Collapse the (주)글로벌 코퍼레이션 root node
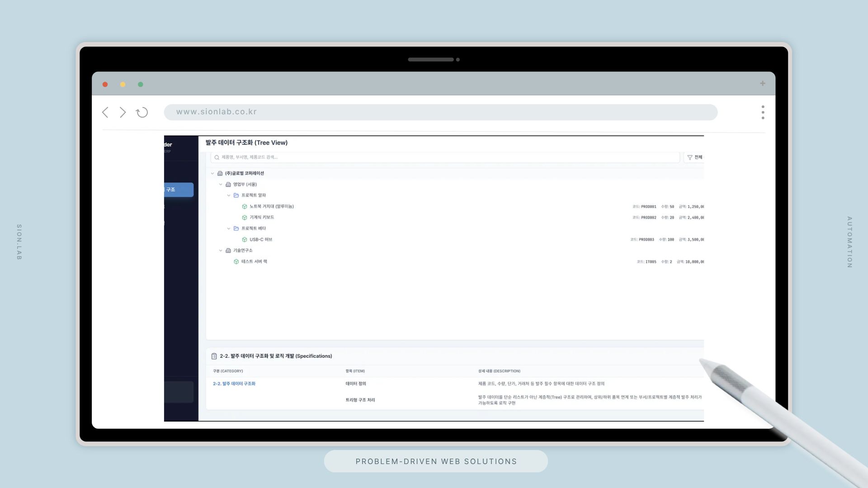The image size is (868, 488). pos(212,174)
